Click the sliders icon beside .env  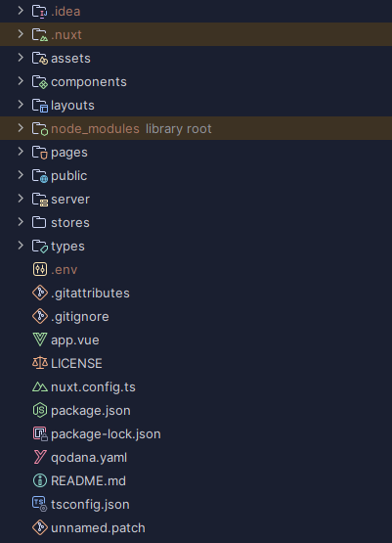pyautogui.click(x=40, y=269)
